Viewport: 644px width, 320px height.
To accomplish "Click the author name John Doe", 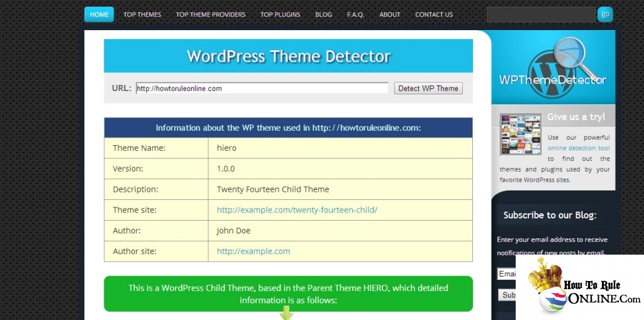I will pos(234,231).
